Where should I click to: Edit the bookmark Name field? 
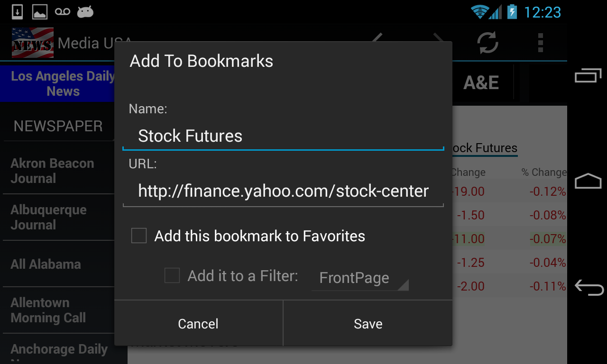pyautogui.click(x=283, y=136)
